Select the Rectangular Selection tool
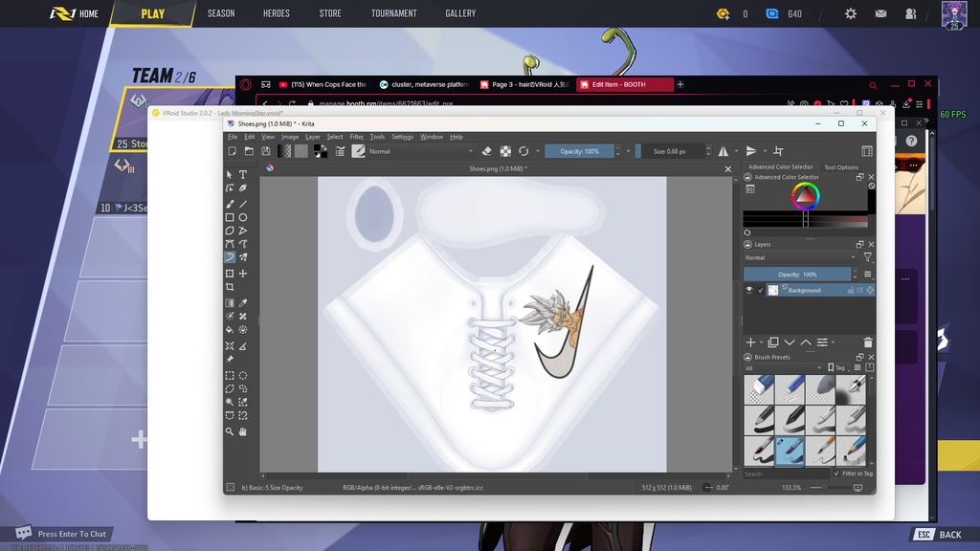The image size is (980, 551). click(x=230, y=375)
